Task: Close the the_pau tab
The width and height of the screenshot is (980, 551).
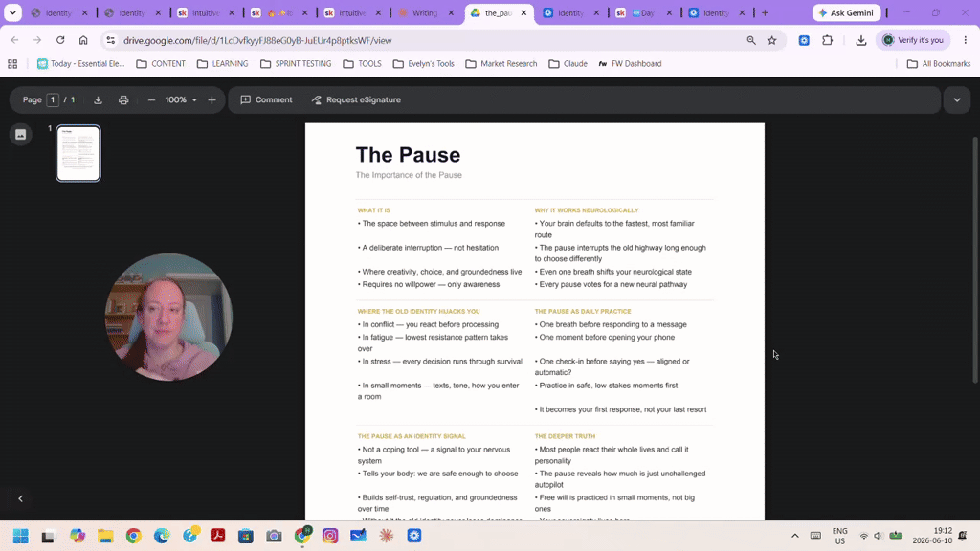Action: (523, 12)
